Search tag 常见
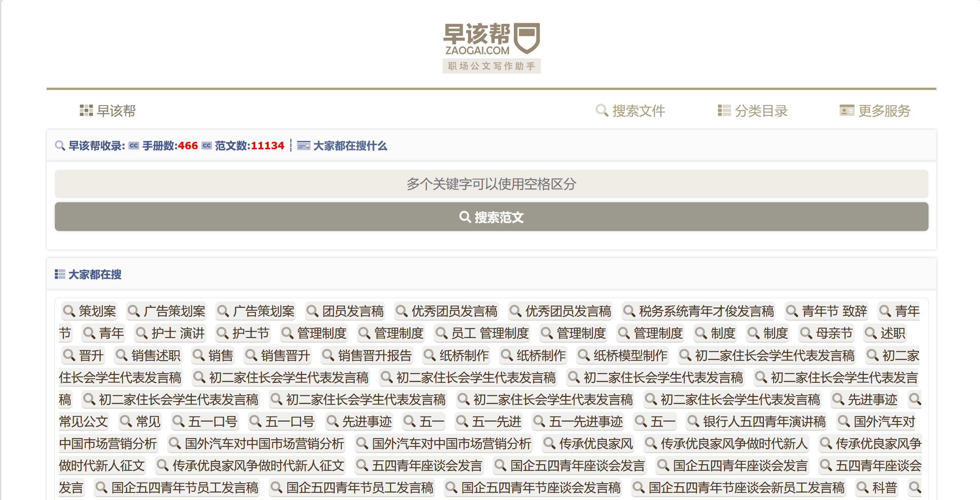The image size is (980, 500). pos(140,422)
